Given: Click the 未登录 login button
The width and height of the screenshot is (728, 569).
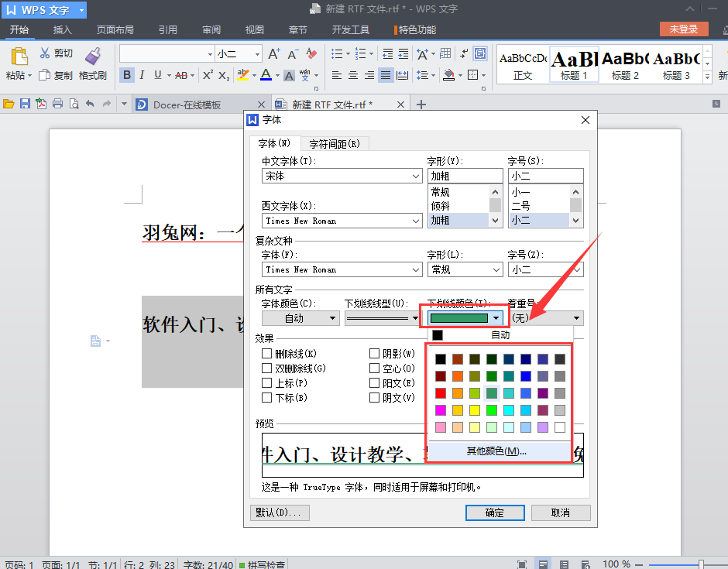Looking at the screenshot, I should 684,29.
